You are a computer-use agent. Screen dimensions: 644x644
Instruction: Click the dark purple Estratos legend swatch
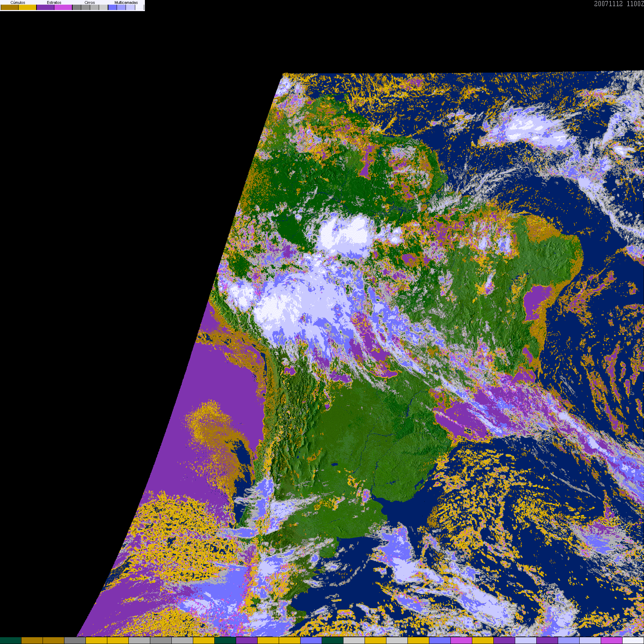(45, 7)
